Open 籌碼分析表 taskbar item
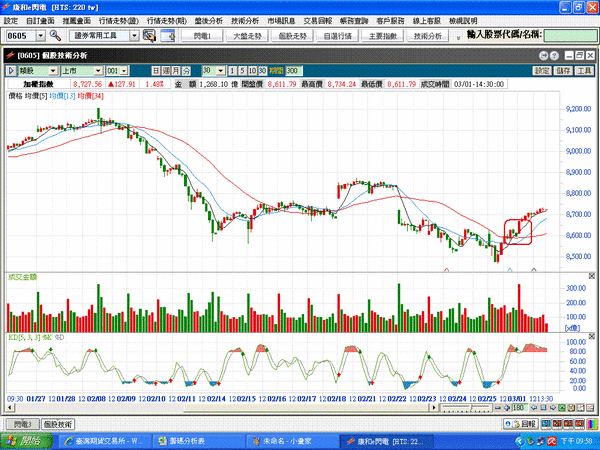This screenshot has height=450, width=600. (x=198, y=441)
